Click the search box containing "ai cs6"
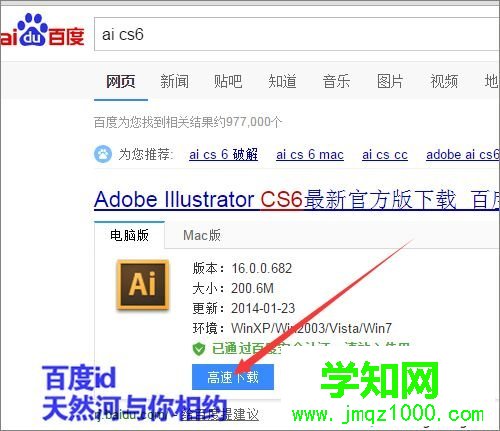This screenshot has height=431, width=500. pos(297,34)
